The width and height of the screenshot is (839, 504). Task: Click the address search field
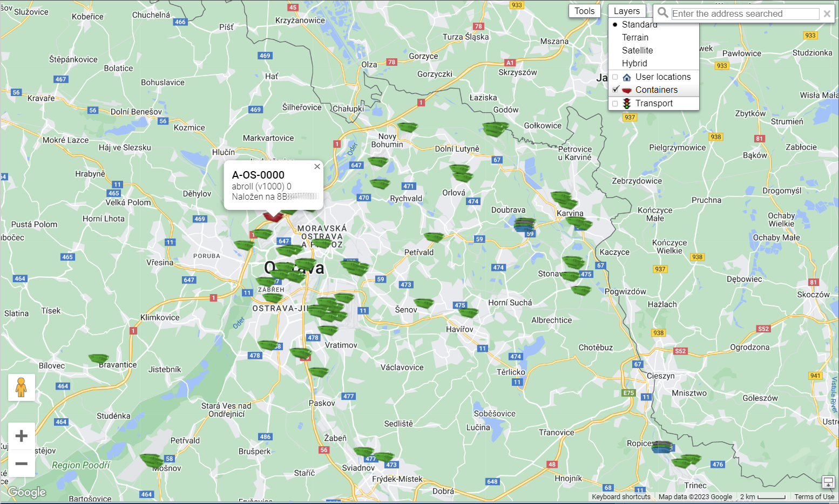pyautogui.click(x=745, y=14)
